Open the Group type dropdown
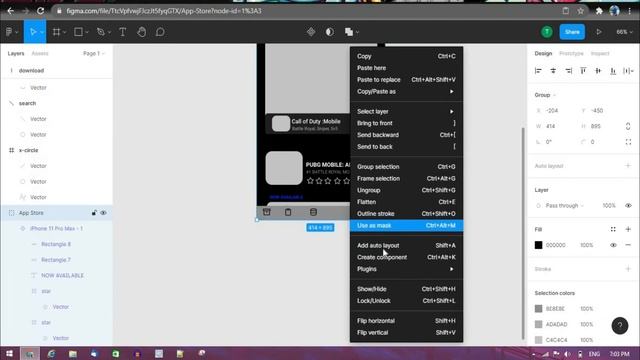This screenshot has width=640, height=360. pyautogui.click(x=545, y=95)
